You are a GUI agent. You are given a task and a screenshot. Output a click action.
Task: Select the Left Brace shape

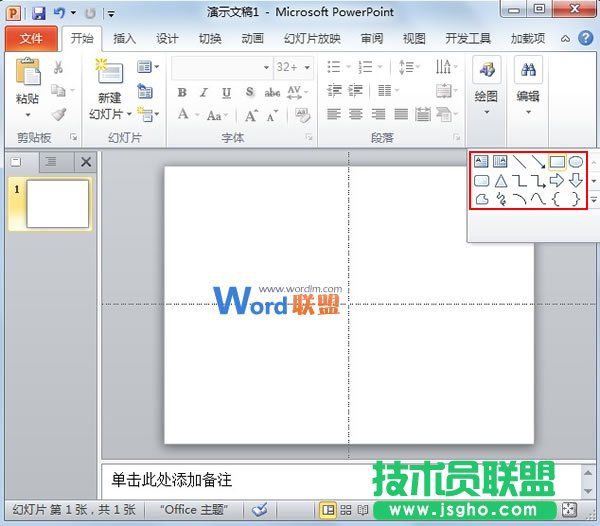click(x=557, y=199)
